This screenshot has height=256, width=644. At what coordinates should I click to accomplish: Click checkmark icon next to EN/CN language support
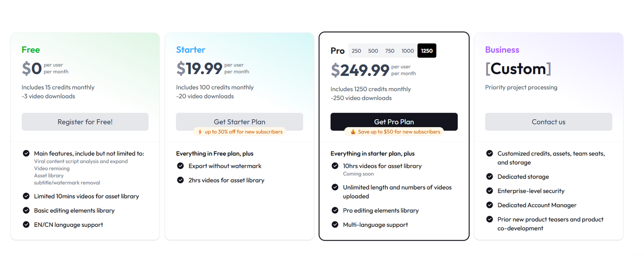click(26, 225)
